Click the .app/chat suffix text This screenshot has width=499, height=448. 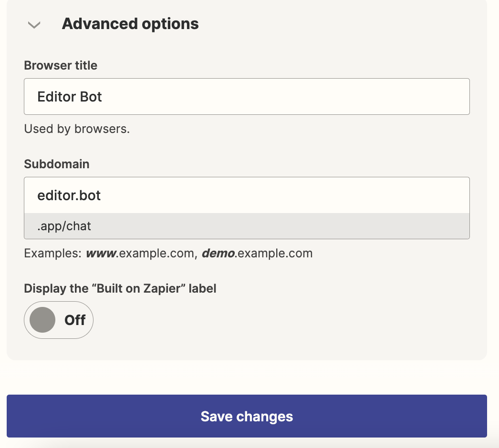[64, 226]
